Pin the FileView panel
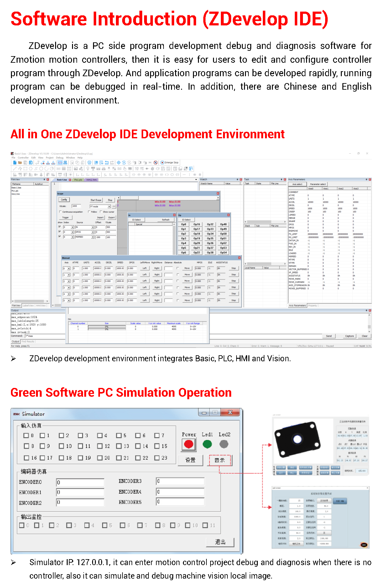Image resolution: width=385 pixels, height=588 pixels. (x=44, y=180)
